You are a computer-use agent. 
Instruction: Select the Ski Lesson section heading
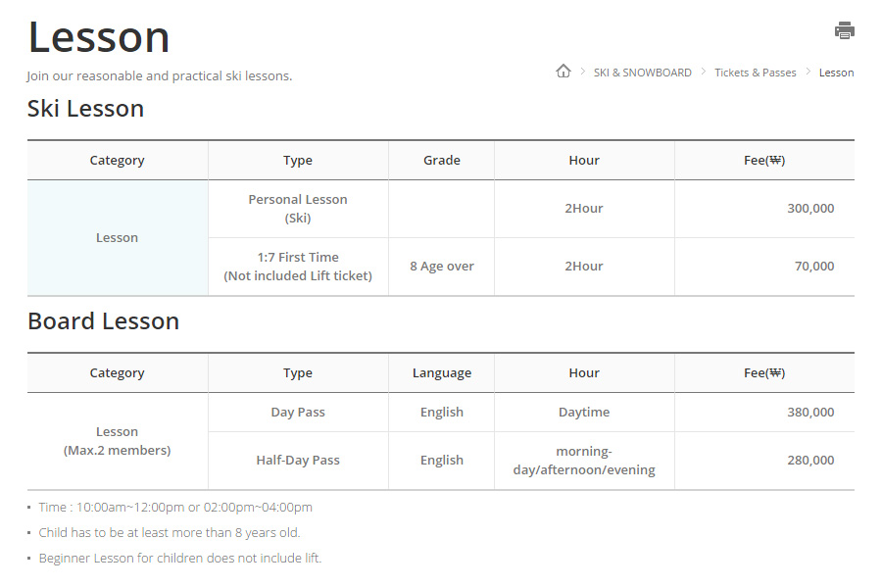click(85, 109)
